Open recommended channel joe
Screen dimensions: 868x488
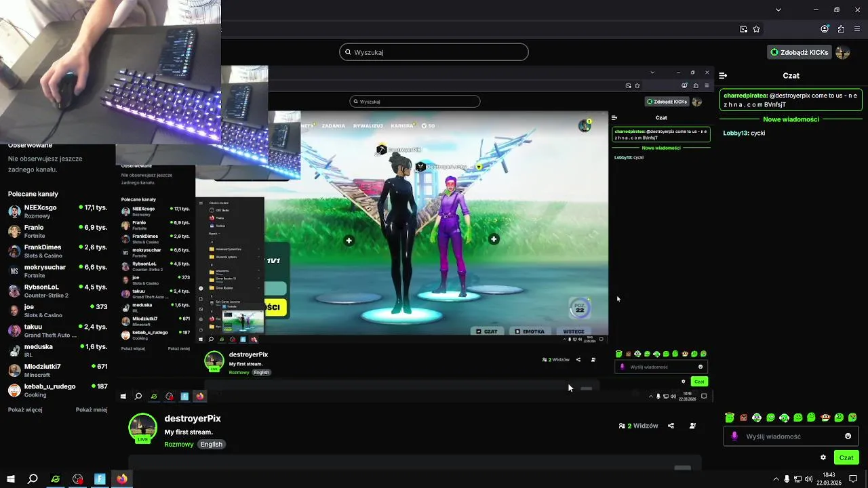pyautogui.click(x=58, y=310)
